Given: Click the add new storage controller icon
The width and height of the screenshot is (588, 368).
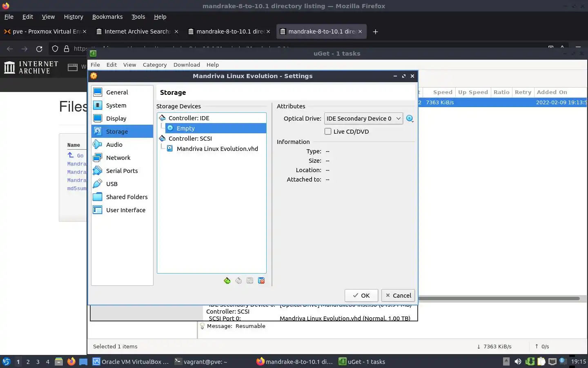Looking at the screenshot, I should (x=227, y=280).
